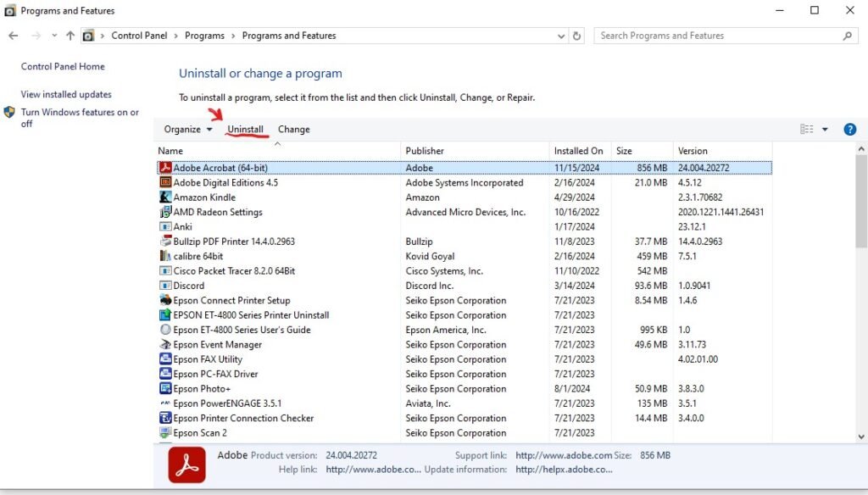Viewport: 868px width, 495px height.
Task: Expand the address bar history dropdown
Action: tap(560, 36)
